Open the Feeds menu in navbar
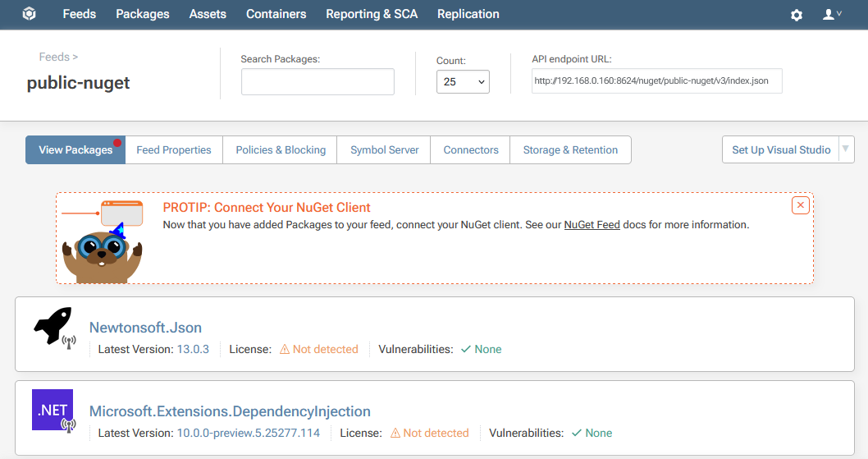868x459 pixels. point(79,14)
